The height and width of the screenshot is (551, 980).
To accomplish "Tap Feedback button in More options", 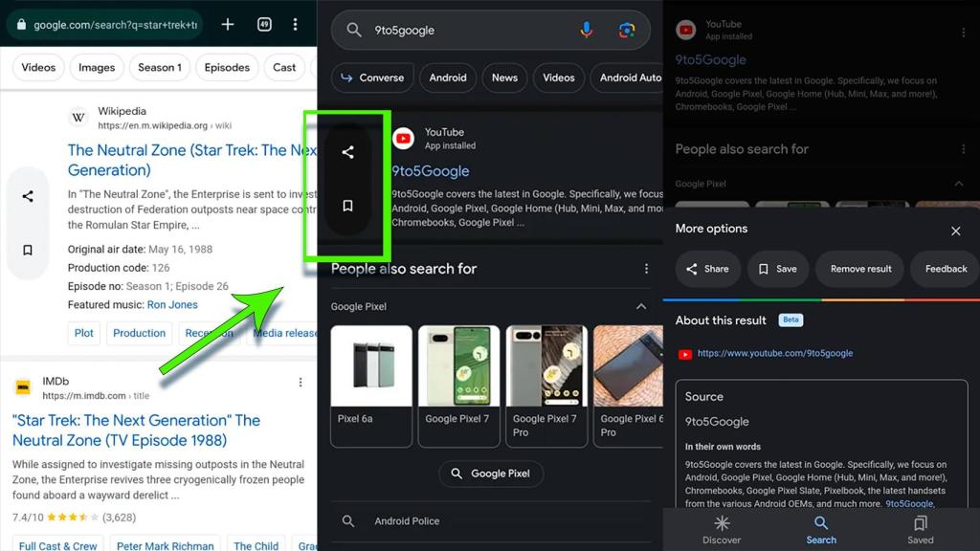I will (946, 269).
